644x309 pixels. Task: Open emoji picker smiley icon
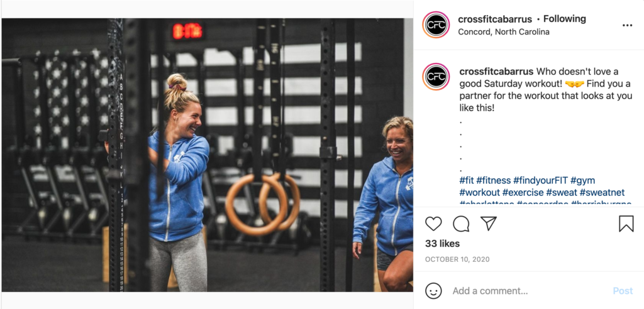pyautogui.click(x=433, y=291)
